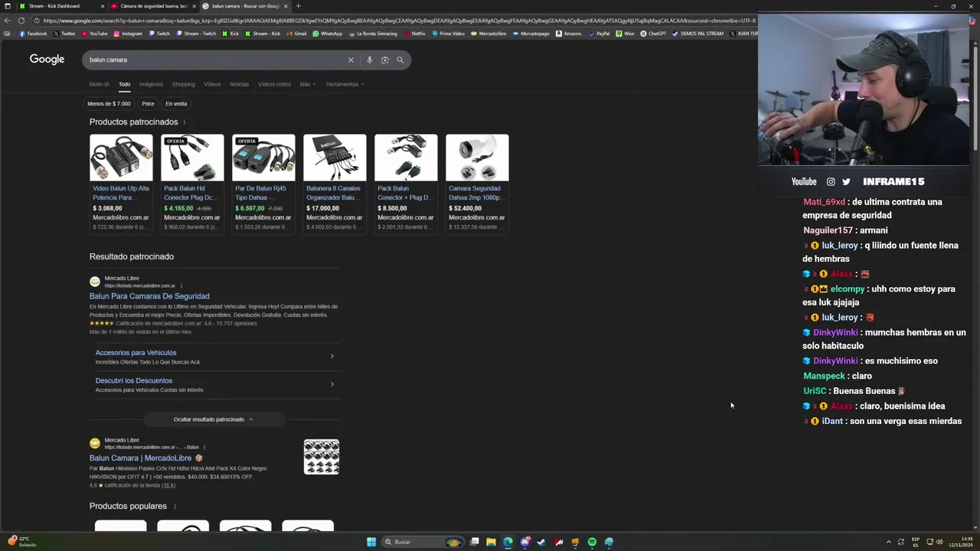Open Spotify from the taskbar
The height and width of the screenshot is (551, 980).
click(x=592, y=542)
